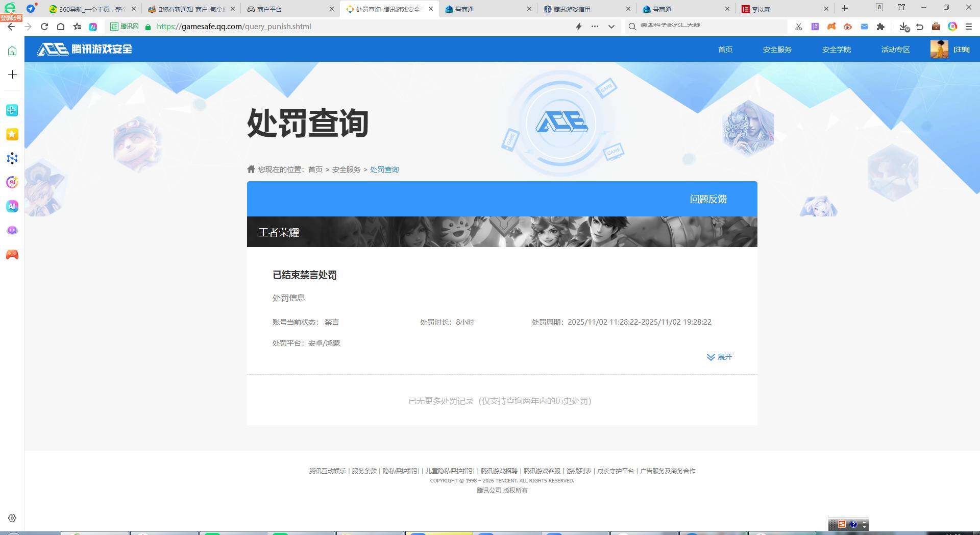The height and width of the screenshot is (535, 980).
Task: Open the settings gear in sidebar bottom
Action: click(x=12, y=518)
